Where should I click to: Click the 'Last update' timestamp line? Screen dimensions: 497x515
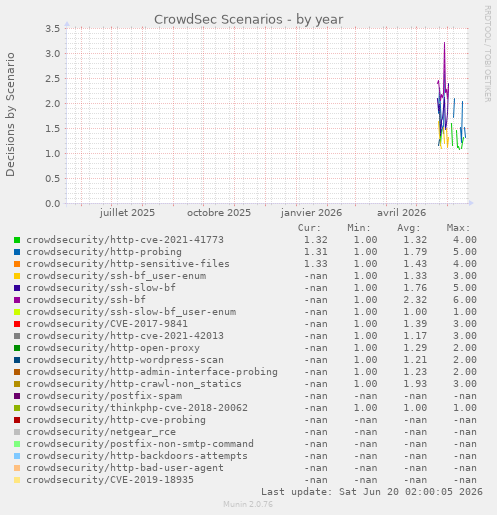coord(372,492)
